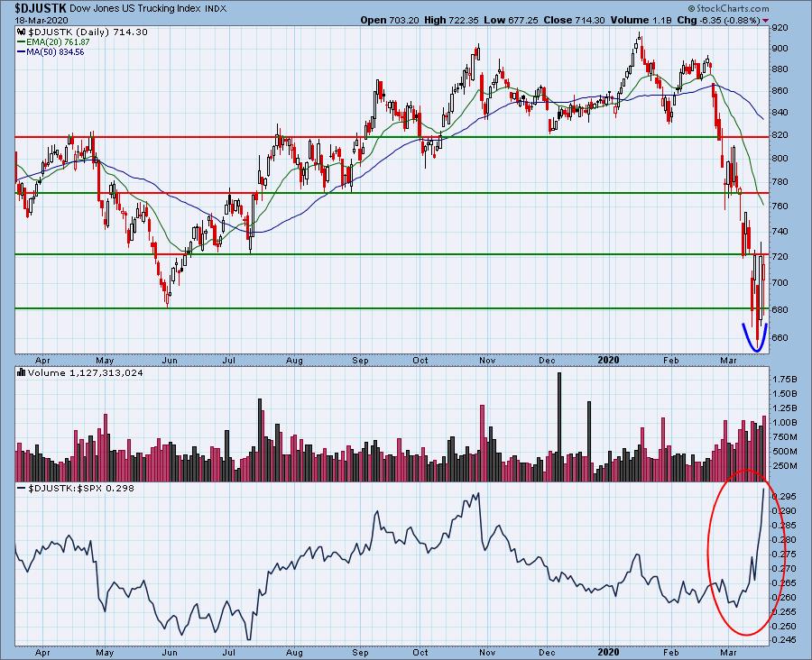Open the StockCharts.com copyright link
This screenshot has width=812, height=660.
[729, 8]
